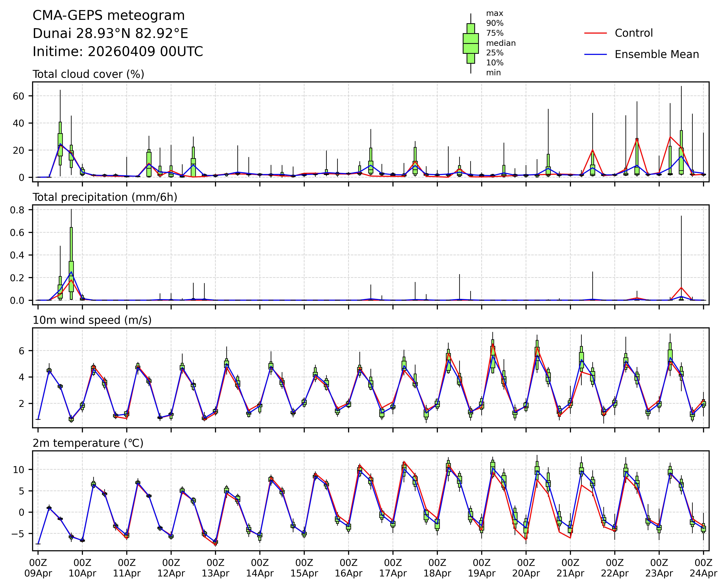Click the 'CMA-GEPS meteogram' title text
This screenshot has width=727, height=588.
pos(109,16)
